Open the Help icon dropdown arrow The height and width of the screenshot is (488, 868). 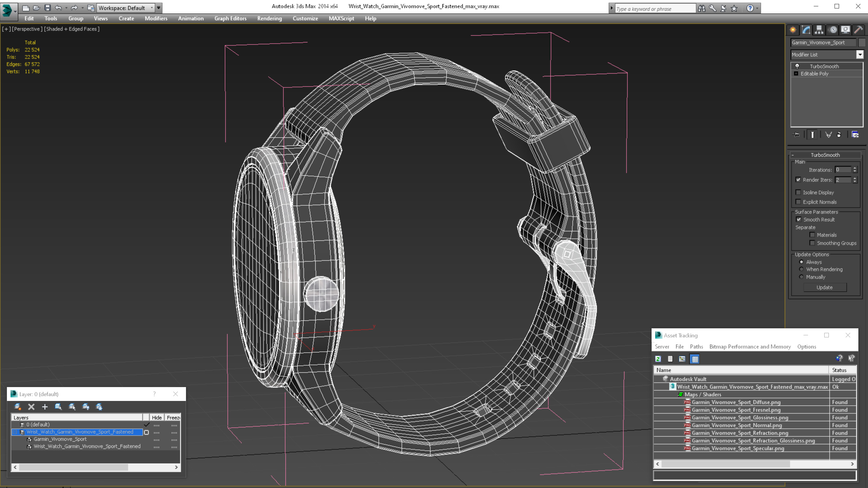click(757, 8)
